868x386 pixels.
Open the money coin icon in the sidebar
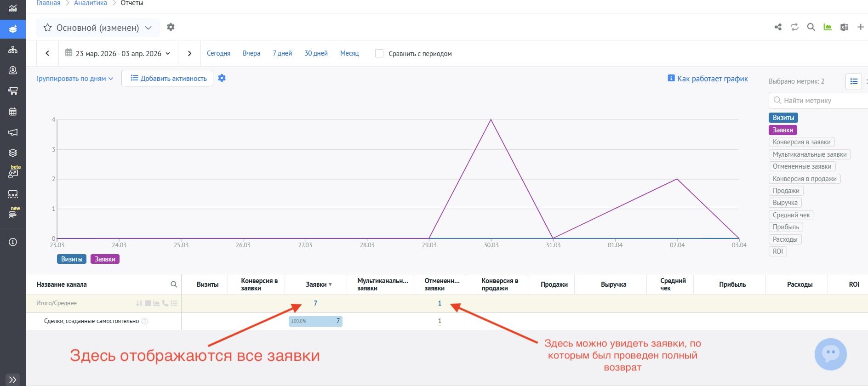(13, 70)
